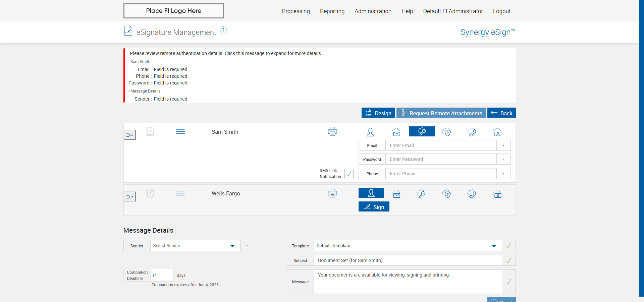Click the Enter Email input field
The height and width of the screenshot is (302, 644).
click(x=441, y=145)
